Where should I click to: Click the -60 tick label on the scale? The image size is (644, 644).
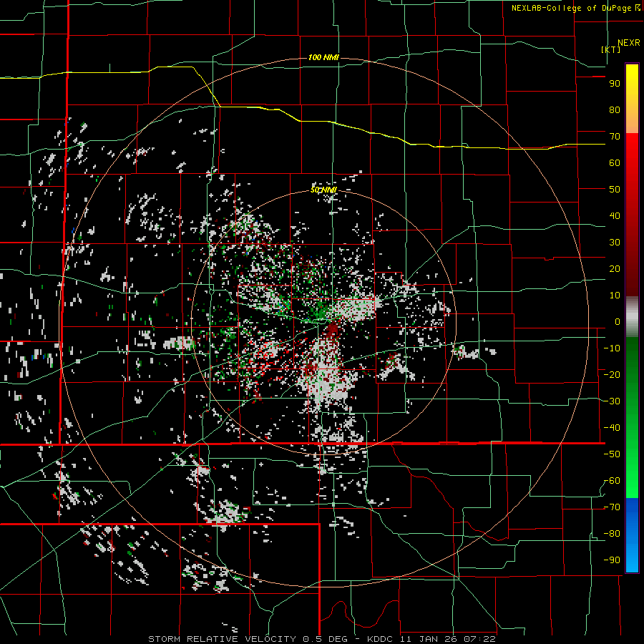point(612,481)
